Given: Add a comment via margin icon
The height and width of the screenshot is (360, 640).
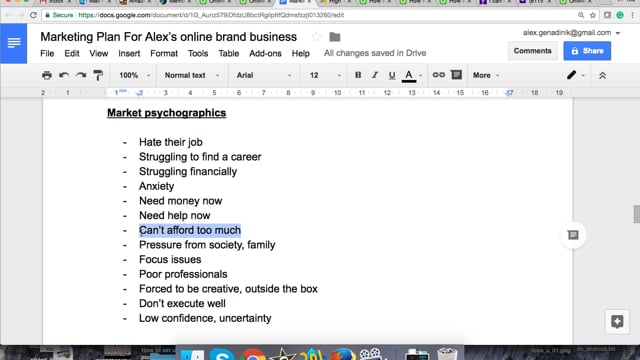Looking at the screenshot, I should 573,235.
